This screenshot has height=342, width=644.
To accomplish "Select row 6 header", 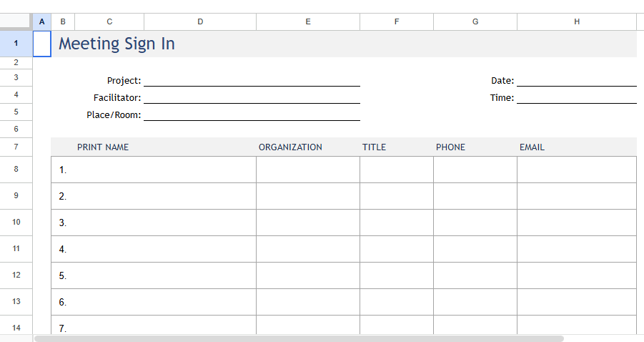I will pyautogui.click(x=16, y=129).
